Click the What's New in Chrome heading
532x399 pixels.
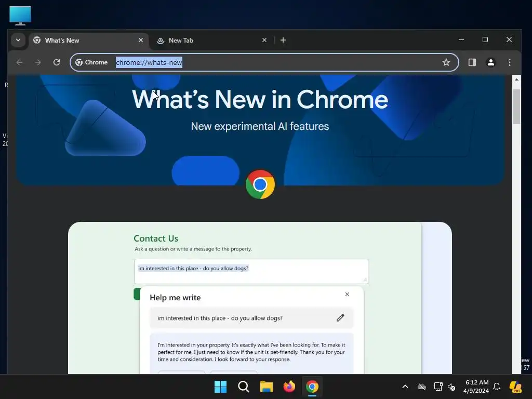point(260,99)
